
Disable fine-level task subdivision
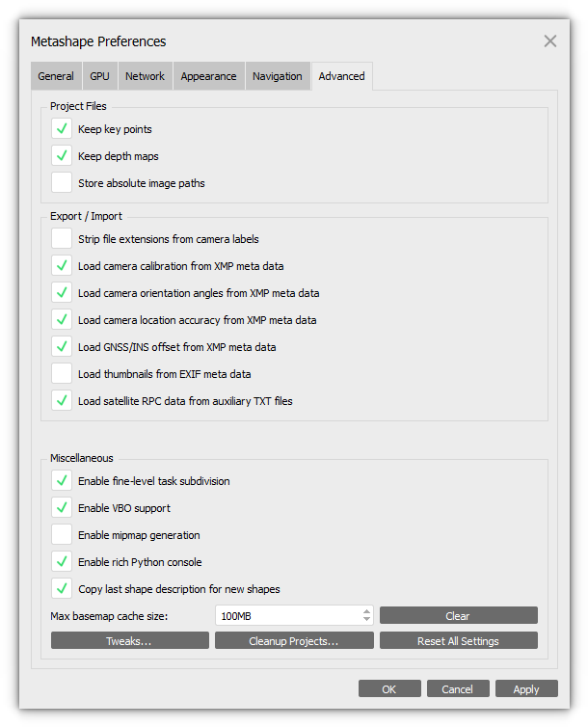(62, 481)
